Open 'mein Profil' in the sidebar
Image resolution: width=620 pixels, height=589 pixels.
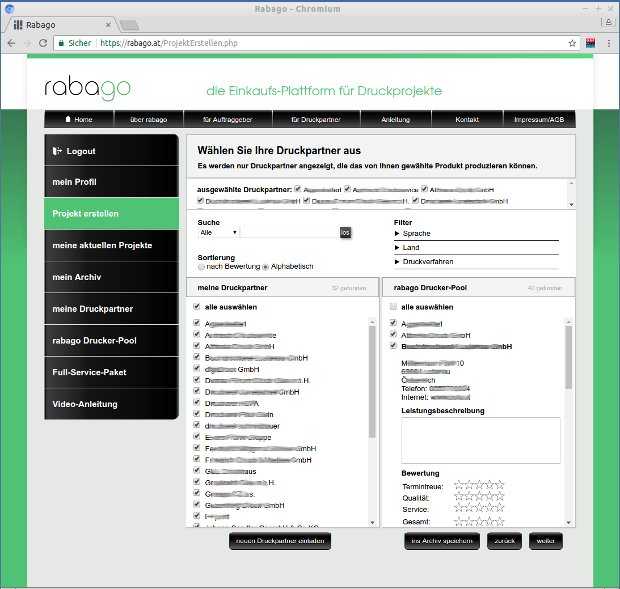[112, 182]
